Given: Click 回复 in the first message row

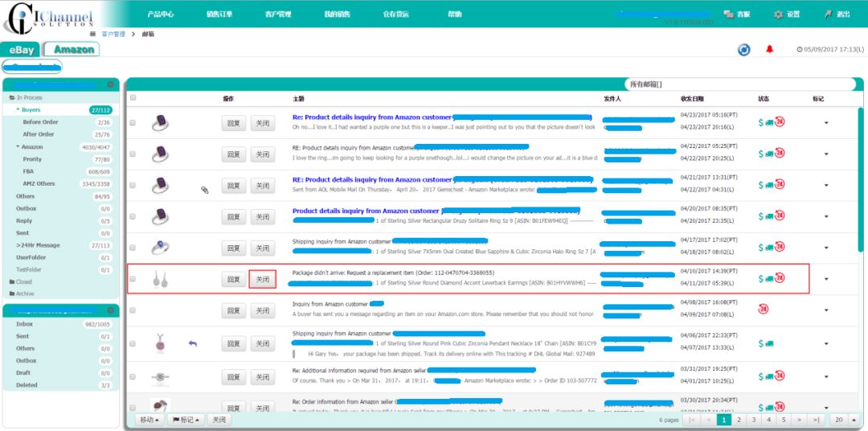Looking at the screenshot, I should 234,123.
